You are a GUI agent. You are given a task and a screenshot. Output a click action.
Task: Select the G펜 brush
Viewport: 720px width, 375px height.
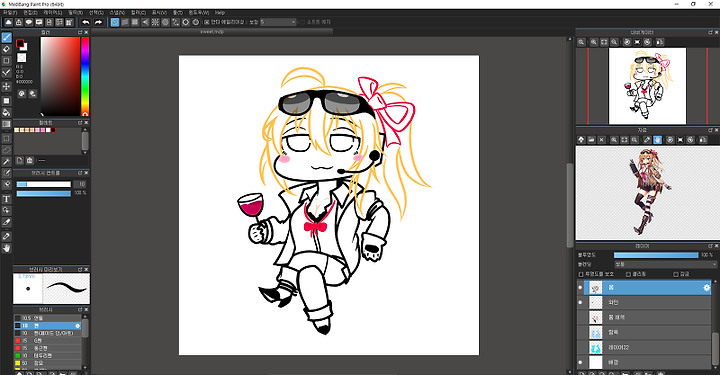48,341
